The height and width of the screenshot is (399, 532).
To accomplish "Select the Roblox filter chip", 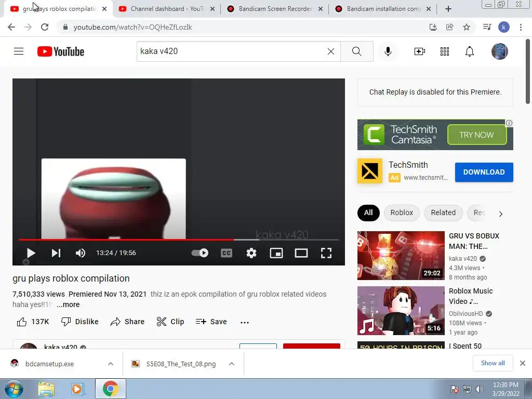I will pyautogui.click(x=402, y=212).
